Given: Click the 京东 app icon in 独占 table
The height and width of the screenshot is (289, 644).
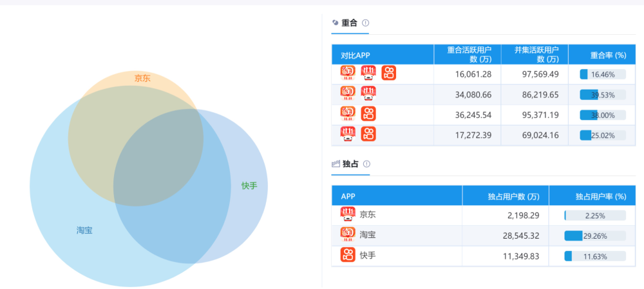Looking at the screenshot, I should [348, 215].
